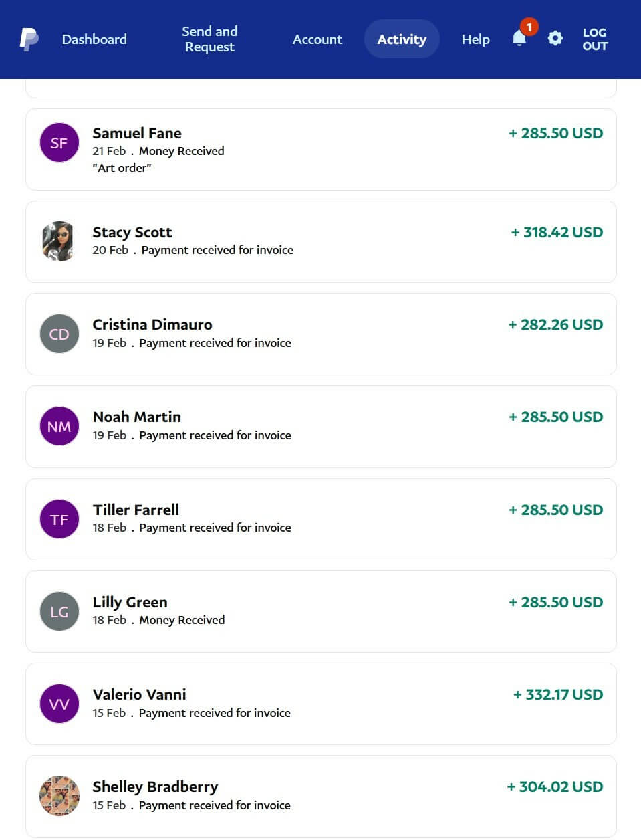Click Lilly Green's LG avatar
This screenshot has height=840, width=641.
(59, 611)
